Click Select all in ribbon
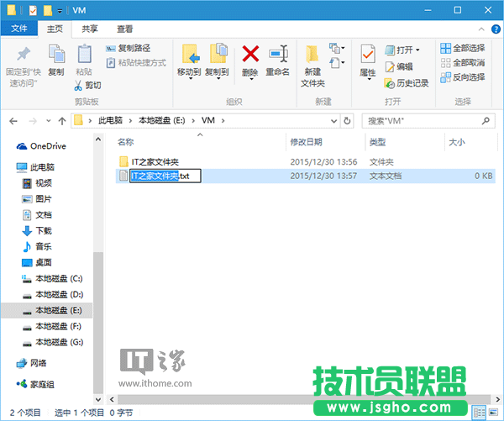Screen dimensions: 504x421 [x=462, y=48]
